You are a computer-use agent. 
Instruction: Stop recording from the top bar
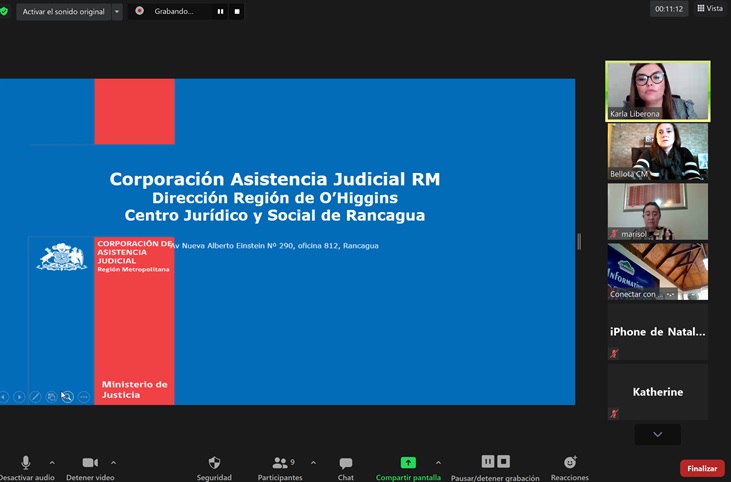tap(237, 11)
